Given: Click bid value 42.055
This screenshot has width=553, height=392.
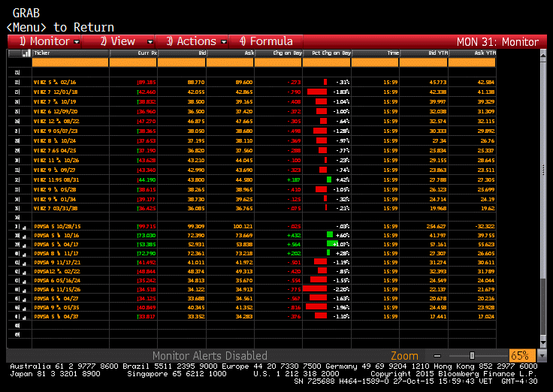Looking at the screenshot, I should (196, 92).
